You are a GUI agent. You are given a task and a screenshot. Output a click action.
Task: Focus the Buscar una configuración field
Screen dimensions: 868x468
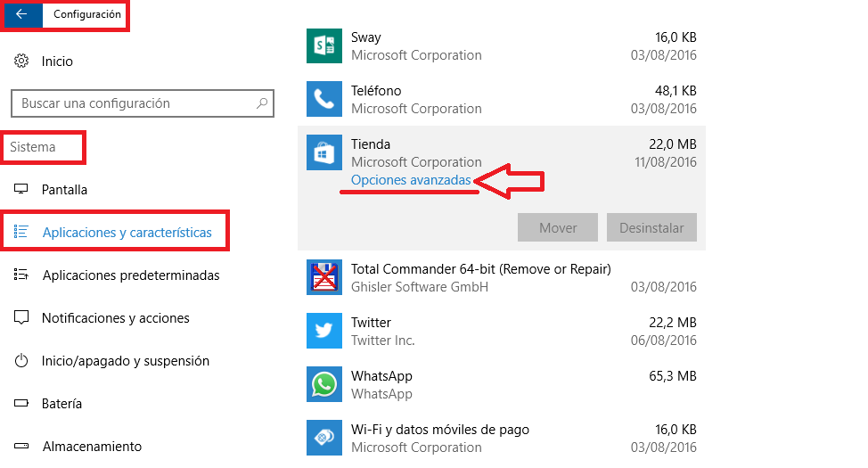143,103
